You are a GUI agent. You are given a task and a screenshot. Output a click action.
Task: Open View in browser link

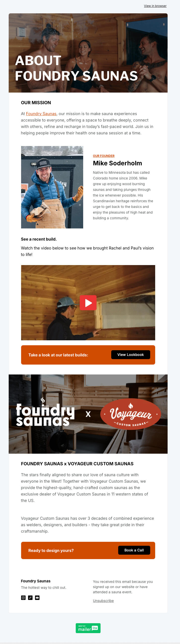155,6
